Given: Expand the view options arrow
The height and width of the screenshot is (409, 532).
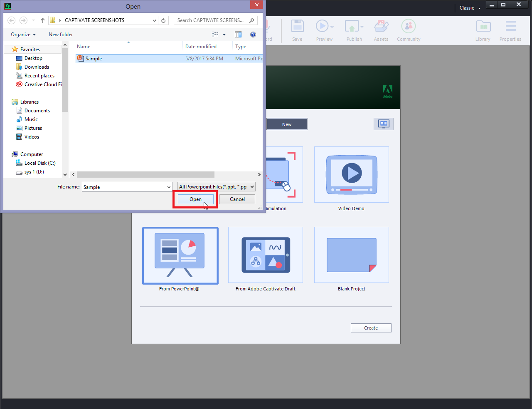Looking at the screenshot, I should [224, 35].
